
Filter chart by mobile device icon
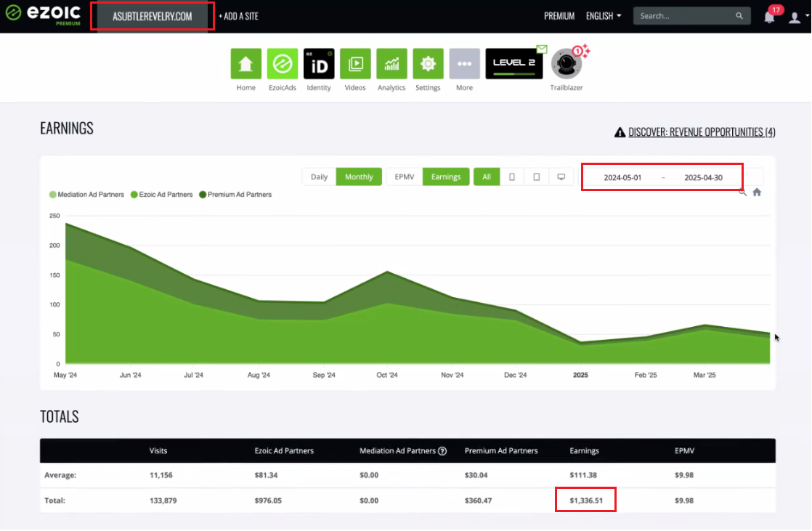pos(511,177)
